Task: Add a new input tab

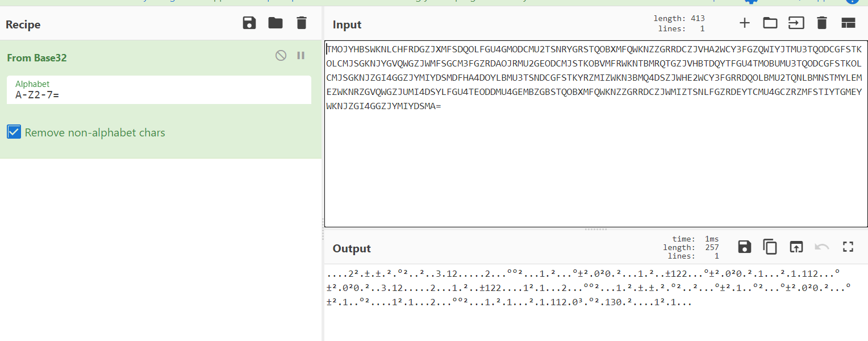Action: tap(744, 23)
